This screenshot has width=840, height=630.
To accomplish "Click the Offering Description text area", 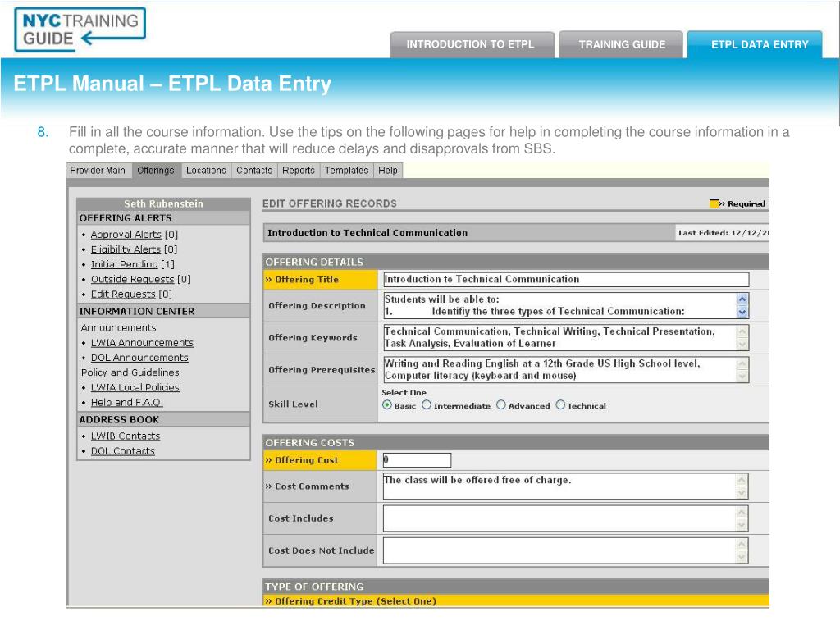I will click(x=559, y=305).
